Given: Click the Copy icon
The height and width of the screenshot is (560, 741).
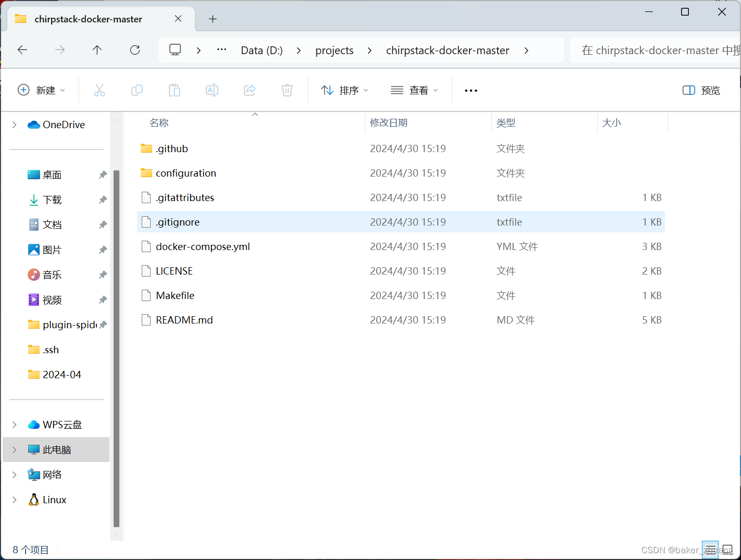Looking at the screenshot, I should (x=137, y=90).
